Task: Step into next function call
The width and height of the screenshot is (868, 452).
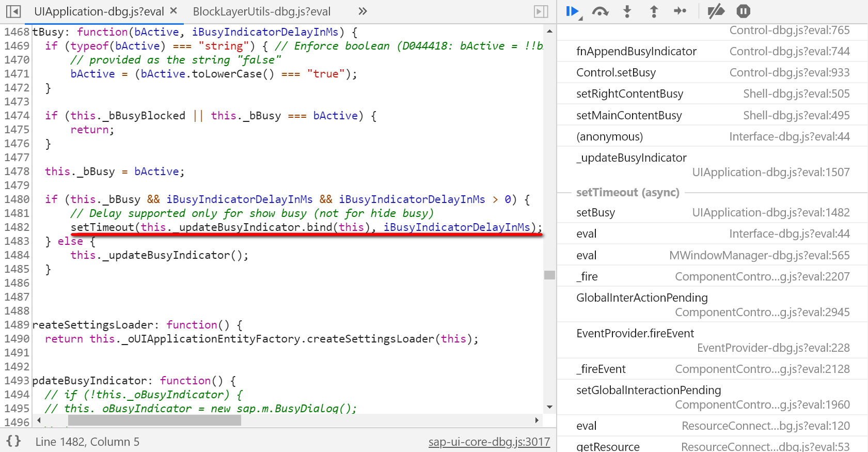Action: tap(627, 11)
